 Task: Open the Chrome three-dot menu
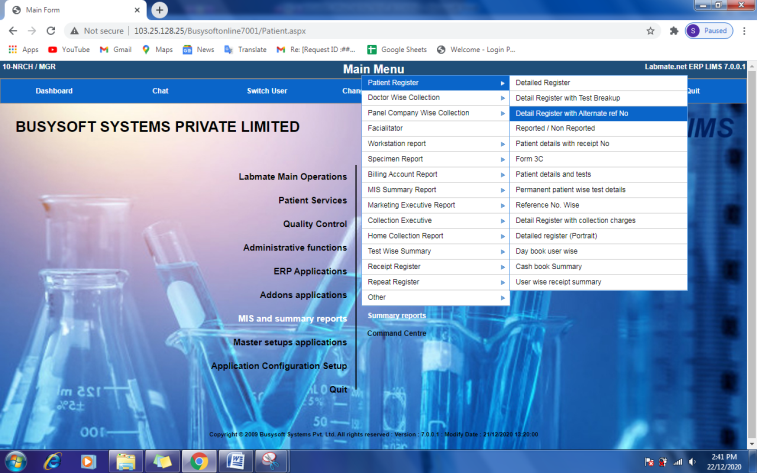coord(744,31)
